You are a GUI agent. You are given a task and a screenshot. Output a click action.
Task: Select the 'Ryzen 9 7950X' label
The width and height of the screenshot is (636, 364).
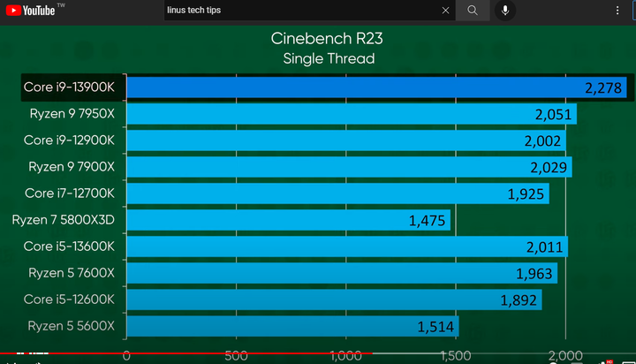tap(72, 114)
